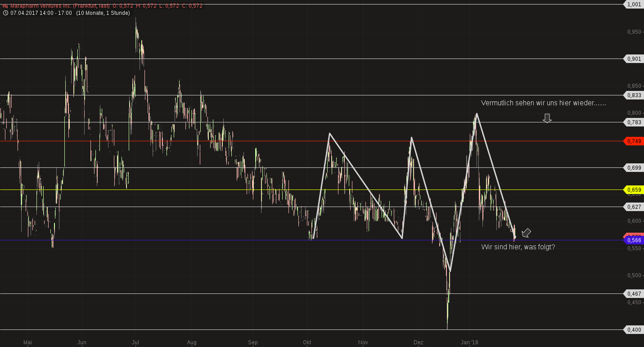Select the 1,001 price level label
Screen dimensions: 644x347
coord(634,5)
